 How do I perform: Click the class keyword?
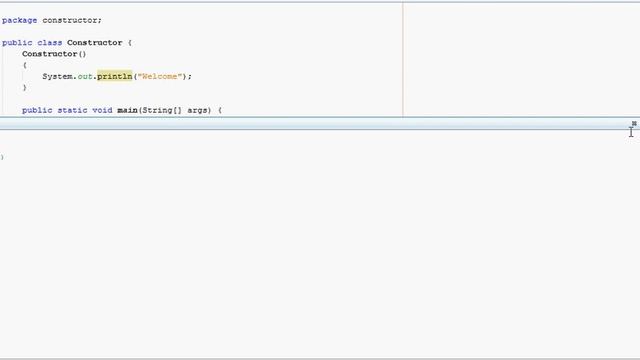pos(50,42)
